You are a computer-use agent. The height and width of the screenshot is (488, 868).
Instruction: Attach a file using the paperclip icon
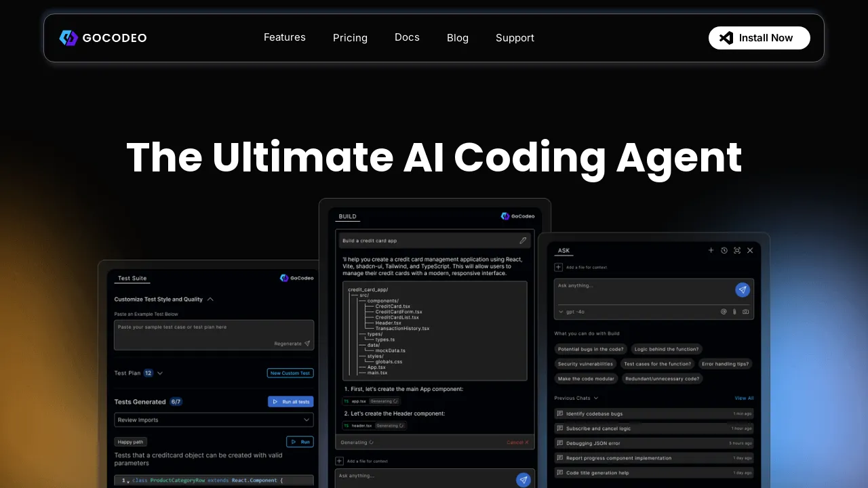pos(734,312)
